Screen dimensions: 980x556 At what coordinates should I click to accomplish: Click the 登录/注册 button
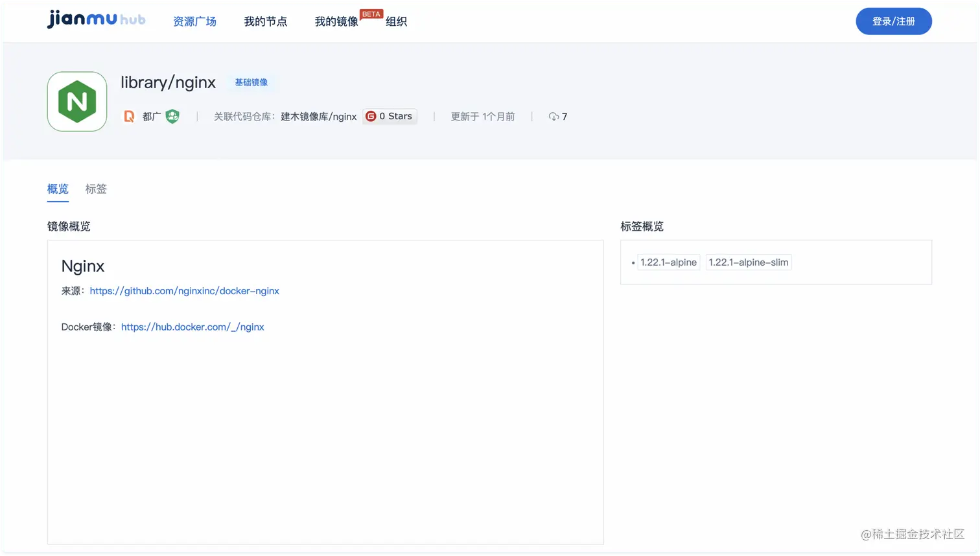coord(894,21)
